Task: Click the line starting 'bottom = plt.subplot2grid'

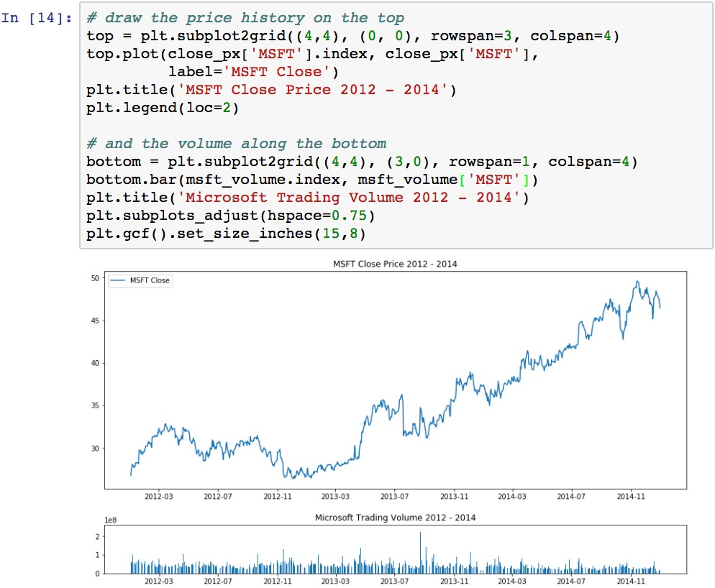Action: tap(362, 162)
